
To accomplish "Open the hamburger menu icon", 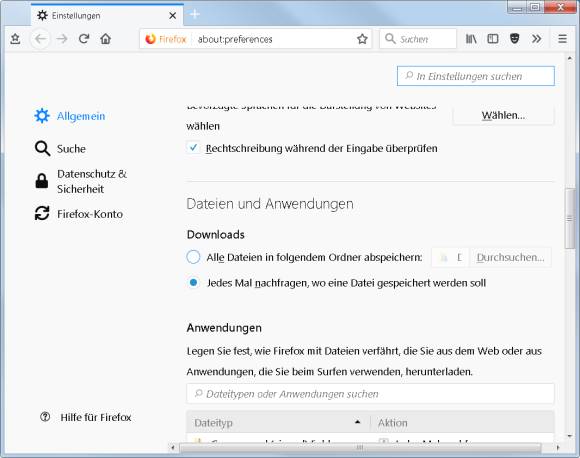I will (562, 38).
